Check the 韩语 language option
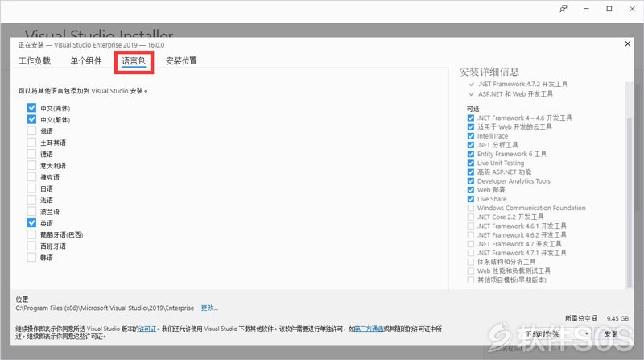 click(x=31, y=258)
